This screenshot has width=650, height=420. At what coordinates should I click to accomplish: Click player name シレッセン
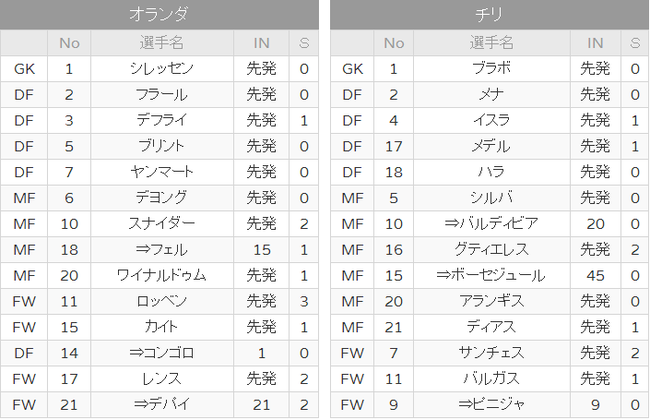[x=162, y=68]
